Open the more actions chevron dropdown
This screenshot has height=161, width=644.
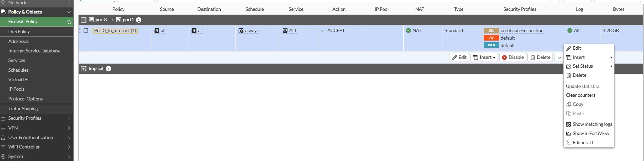pyautogui.click(x=559, y=57)
